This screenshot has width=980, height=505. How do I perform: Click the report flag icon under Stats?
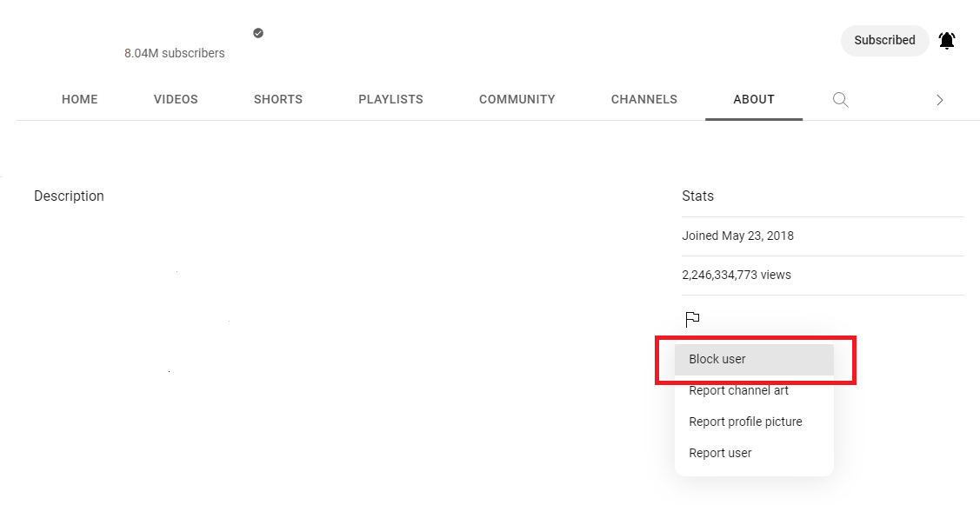tap(691, 319)
